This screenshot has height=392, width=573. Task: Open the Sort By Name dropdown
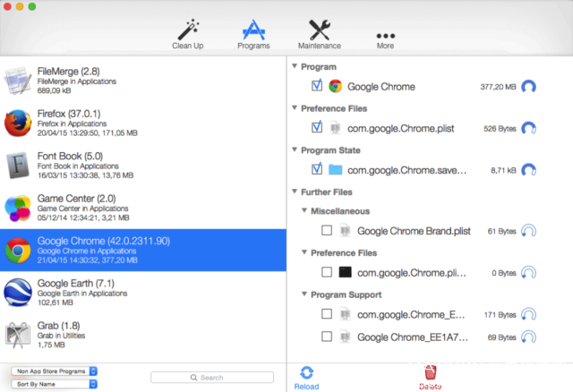pos(54,384)
